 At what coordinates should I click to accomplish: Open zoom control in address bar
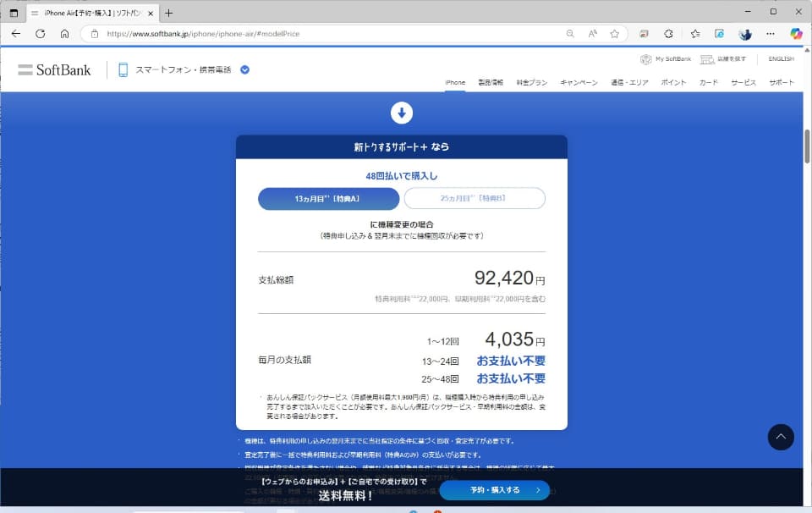570,34
